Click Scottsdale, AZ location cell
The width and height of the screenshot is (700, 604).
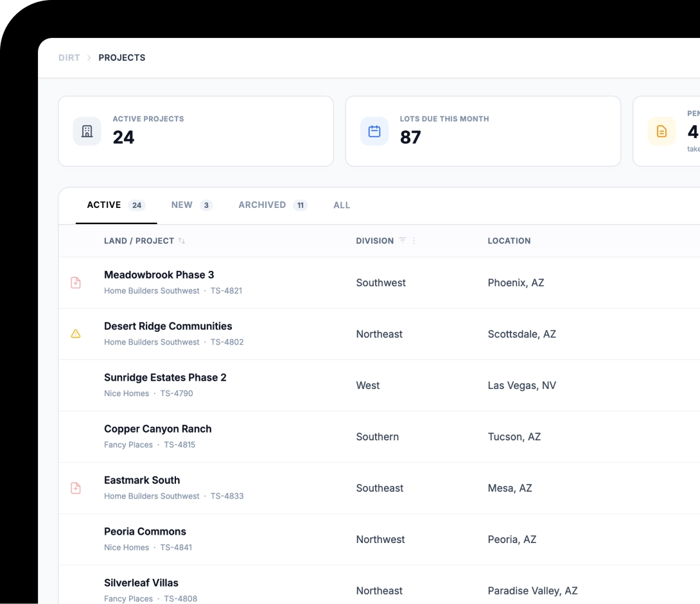521,334
